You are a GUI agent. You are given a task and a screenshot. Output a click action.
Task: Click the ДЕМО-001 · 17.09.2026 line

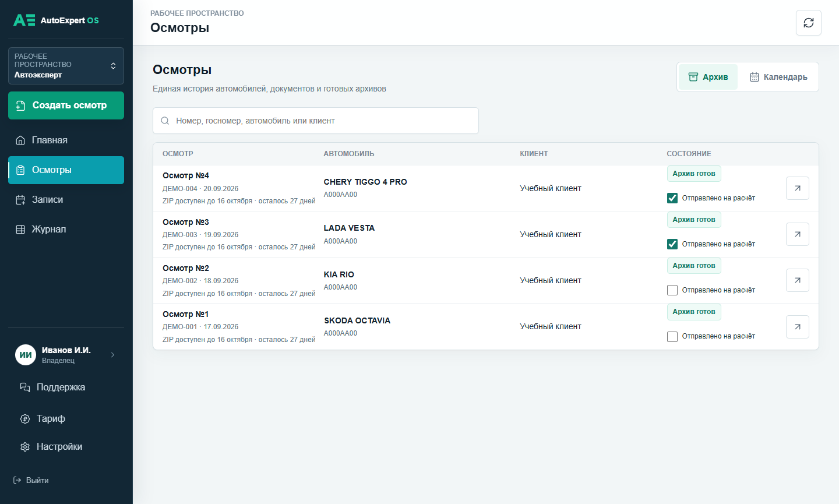click(x=200, y=327)
